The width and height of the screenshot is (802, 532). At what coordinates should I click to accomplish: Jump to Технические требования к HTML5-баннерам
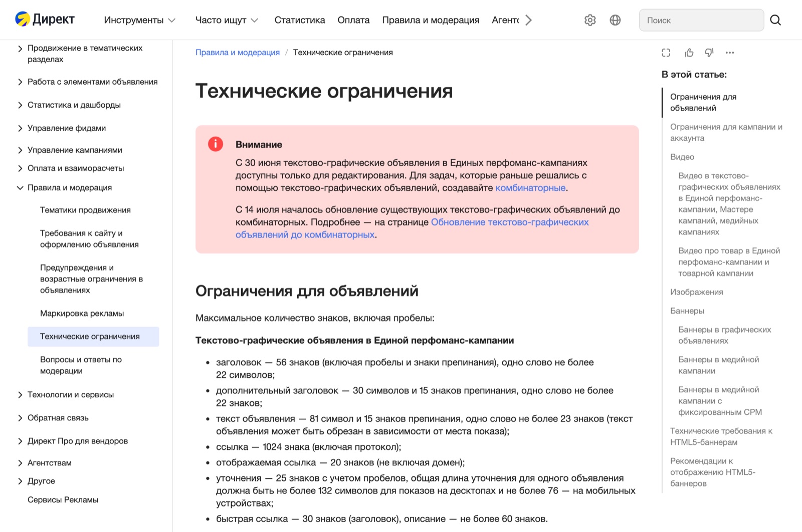(721, 437)
